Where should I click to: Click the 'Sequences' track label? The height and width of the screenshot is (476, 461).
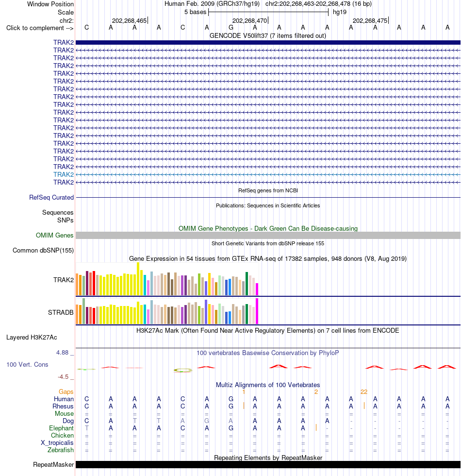pyautogui.click(x=58, y=213)
